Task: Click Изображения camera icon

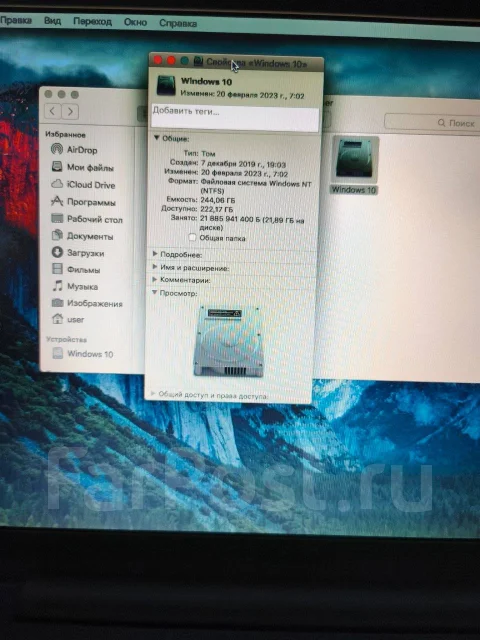Action: point(57,302)
